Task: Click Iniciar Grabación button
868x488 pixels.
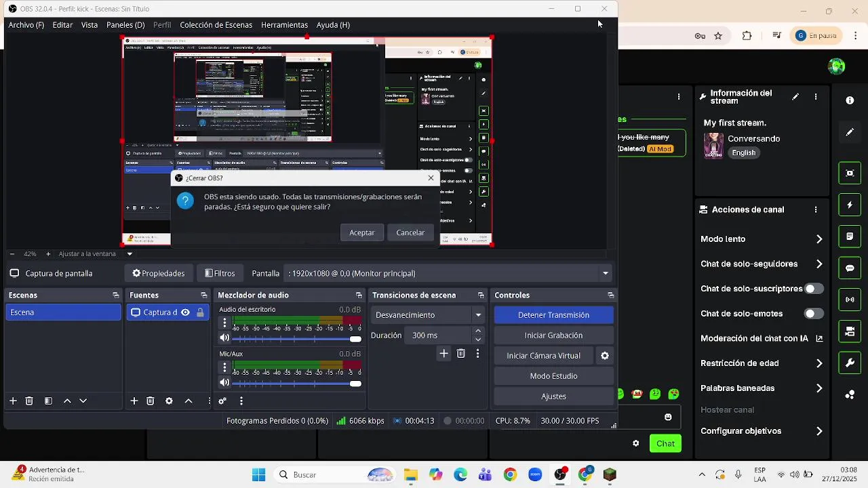Action: (553, 335)
